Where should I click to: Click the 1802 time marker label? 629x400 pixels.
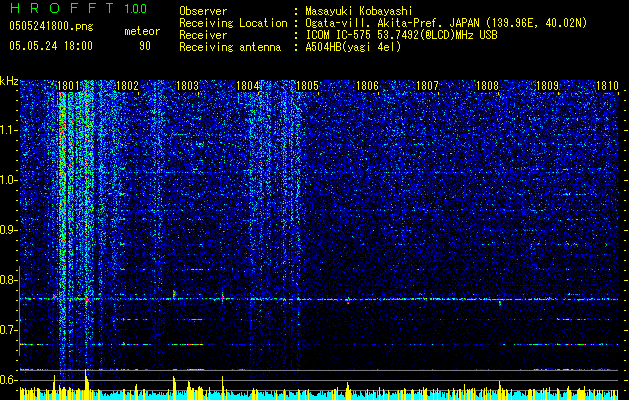128,85
